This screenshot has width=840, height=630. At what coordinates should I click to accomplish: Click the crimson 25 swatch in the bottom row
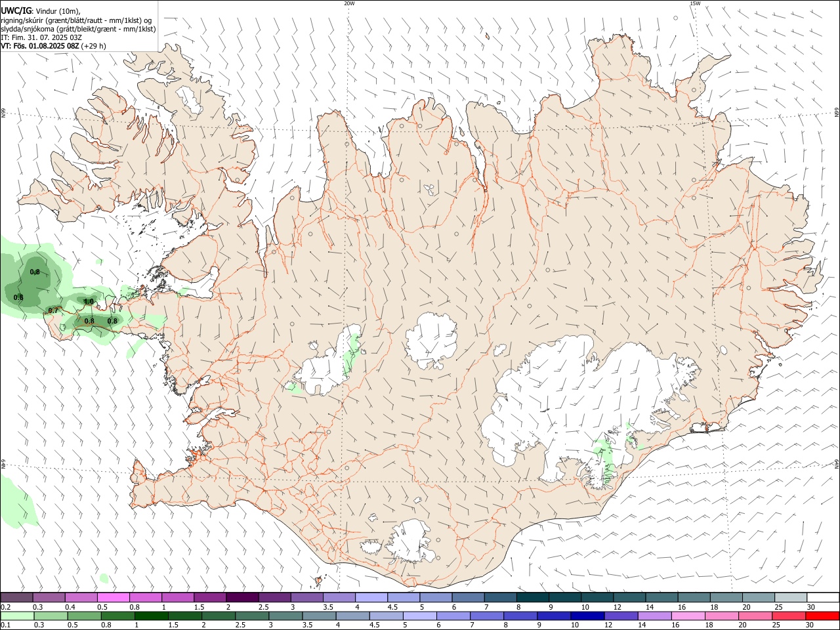pos(789,616)
